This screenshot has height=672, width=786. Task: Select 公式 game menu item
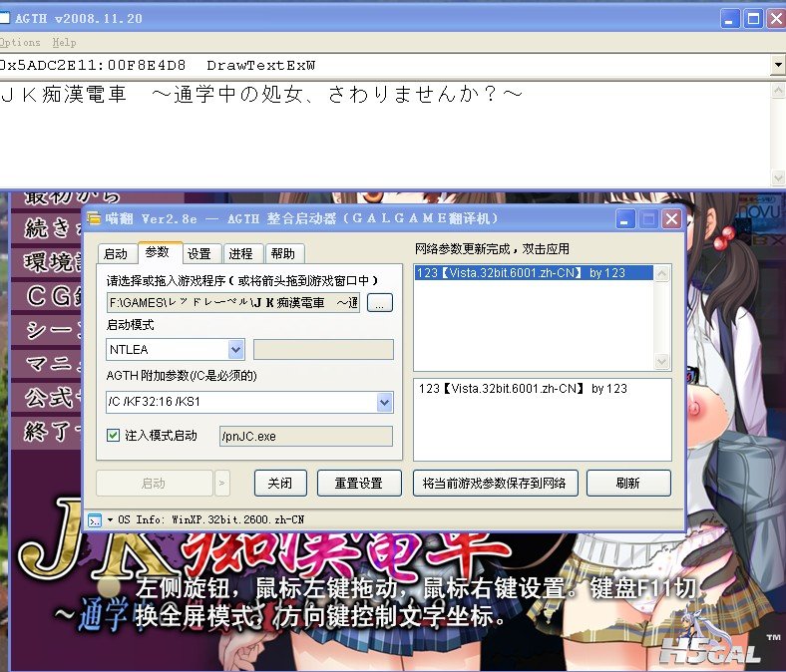47,398
